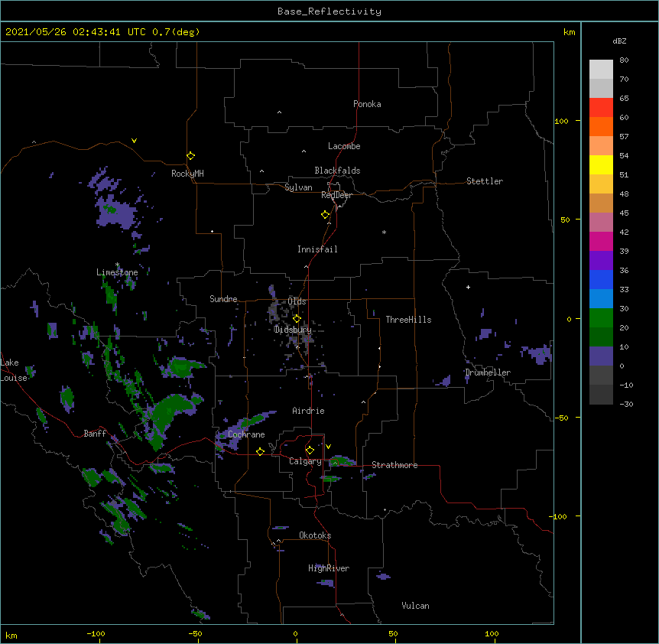Click the Okotoks town label

pyautogui.click(x=315, y=535)
